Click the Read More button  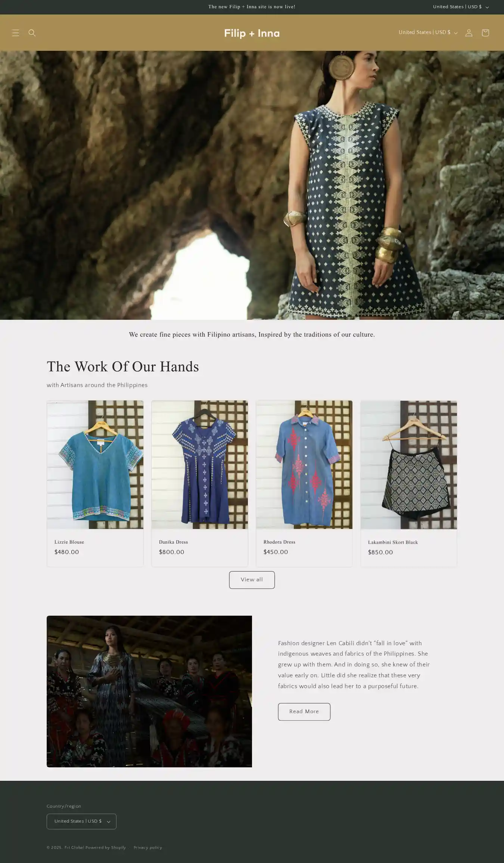pos(304,711)
